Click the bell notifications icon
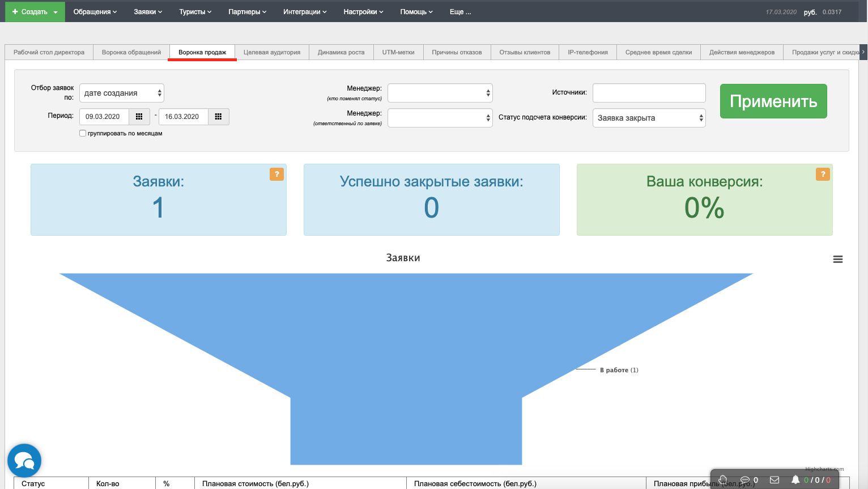 click(x=795, y=480)
